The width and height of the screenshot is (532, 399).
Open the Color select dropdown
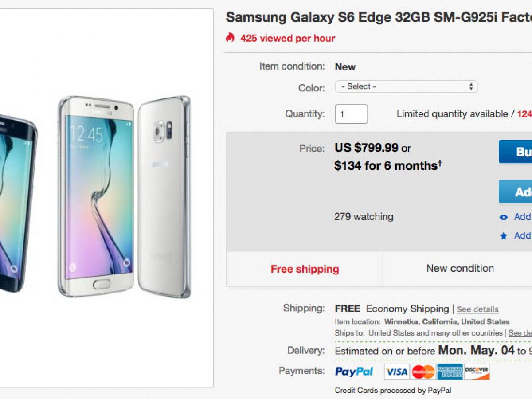(x=406, y=86)
